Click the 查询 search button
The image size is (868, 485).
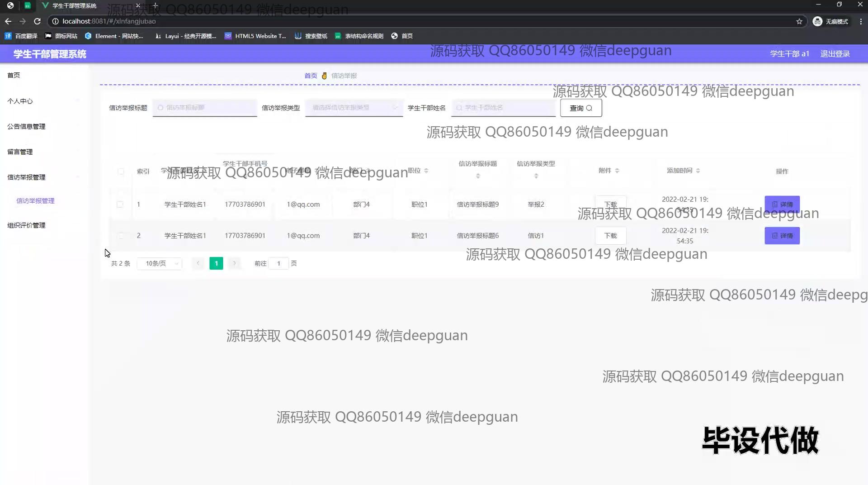580,108
